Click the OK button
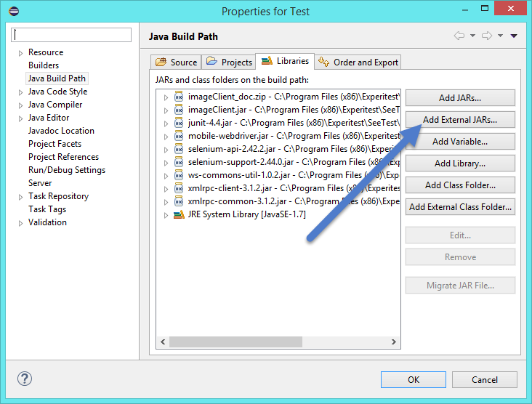This screenshot has height=404, width=532. coord(413,379)
